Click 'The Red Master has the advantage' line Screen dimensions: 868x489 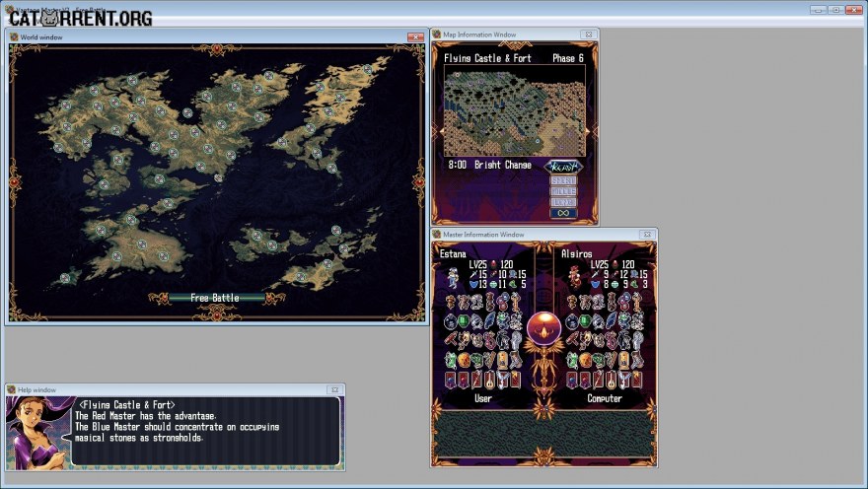pyautogui.click(x=145, y=416)
